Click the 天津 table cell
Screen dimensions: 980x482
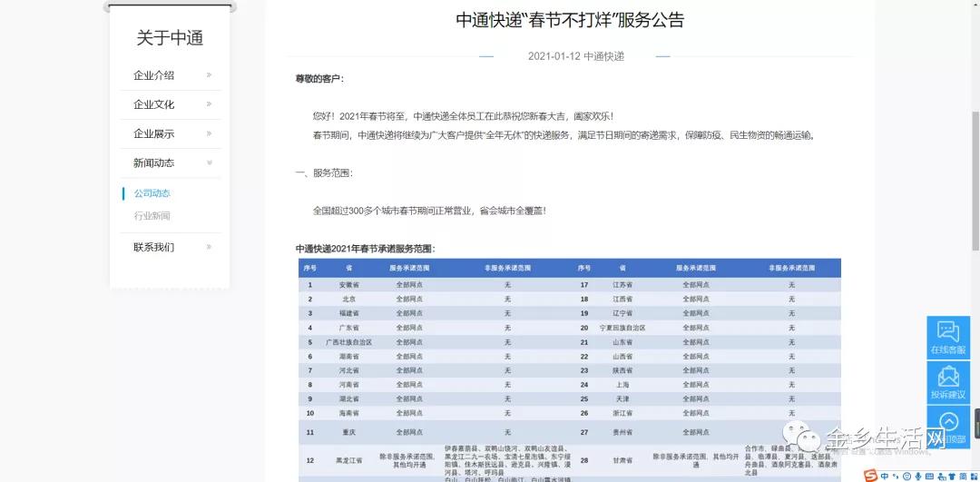click(622, 398)
